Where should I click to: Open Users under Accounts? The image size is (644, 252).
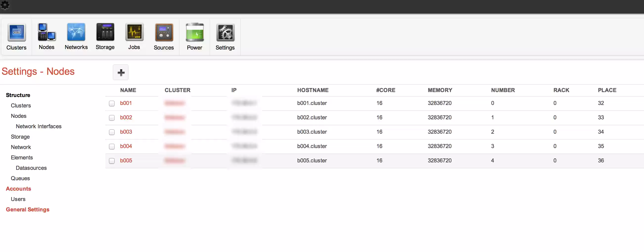pos(18,199)
